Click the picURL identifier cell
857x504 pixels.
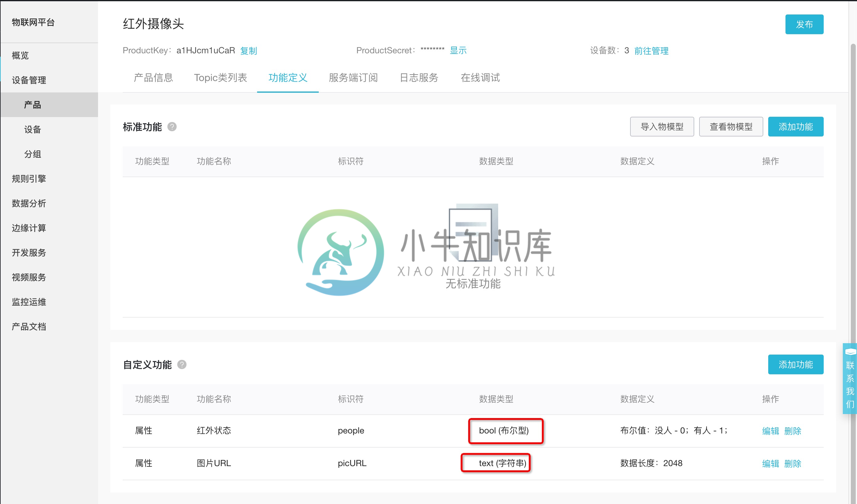click(x=352, y=463)
